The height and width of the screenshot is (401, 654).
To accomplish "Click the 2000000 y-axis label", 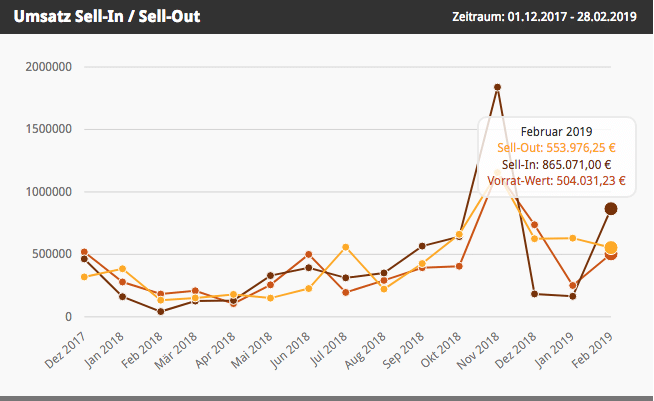I will [49, 67].
